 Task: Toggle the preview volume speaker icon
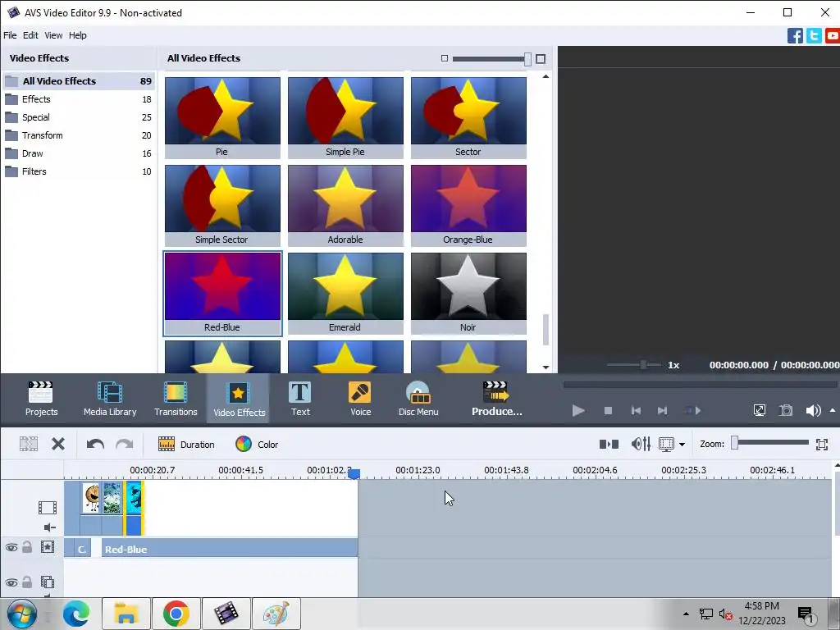pyautogui.click(x=813, y=410)
